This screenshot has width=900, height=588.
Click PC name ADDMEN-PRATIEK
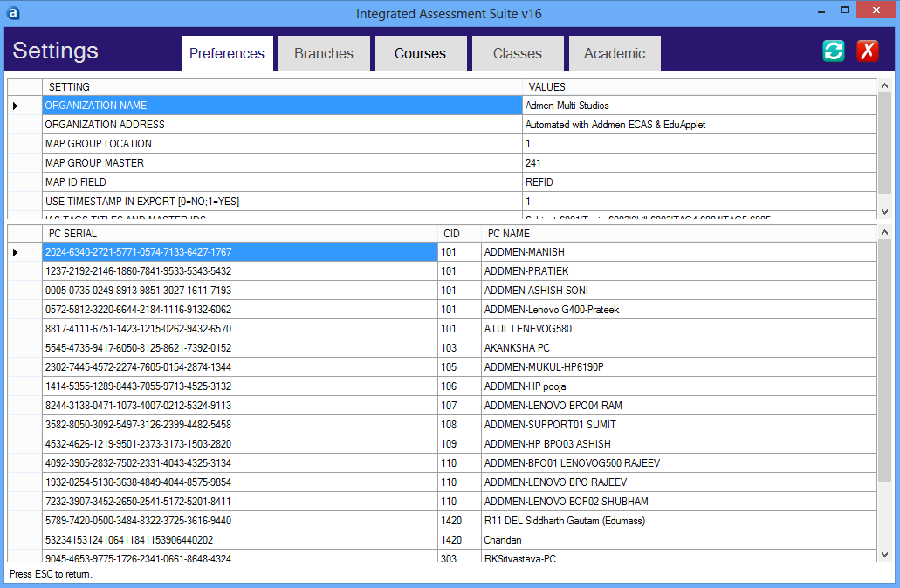[679, 271]
